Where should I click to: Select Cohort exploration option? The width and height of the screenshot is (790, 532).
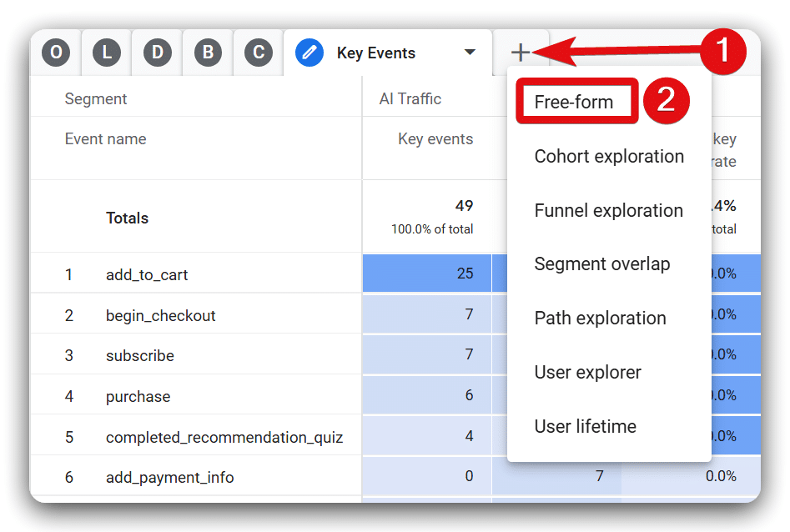(609, 156)
